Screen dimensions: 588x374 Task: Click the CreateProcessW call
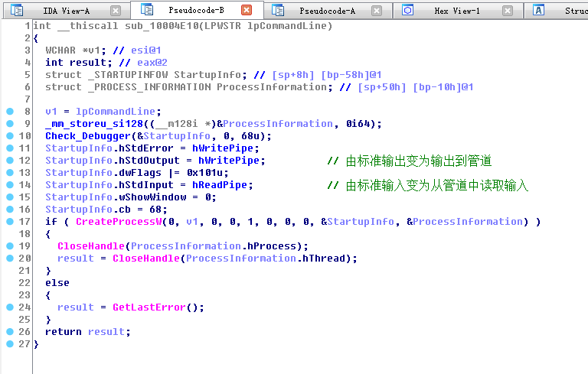[x=119, y=222]
